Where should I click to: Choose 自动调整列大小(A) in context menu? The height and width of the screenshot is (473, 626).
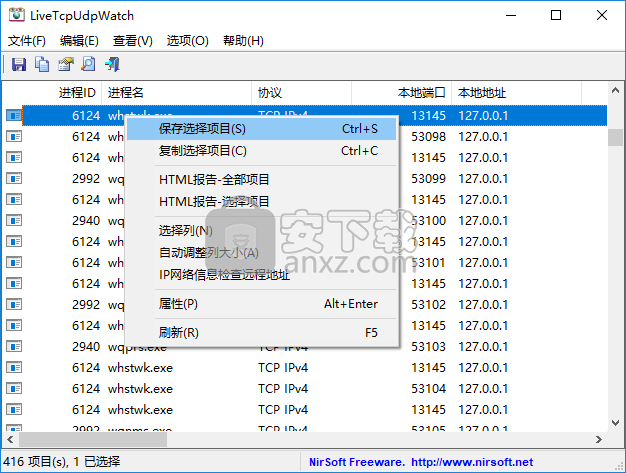pos(261,253)
